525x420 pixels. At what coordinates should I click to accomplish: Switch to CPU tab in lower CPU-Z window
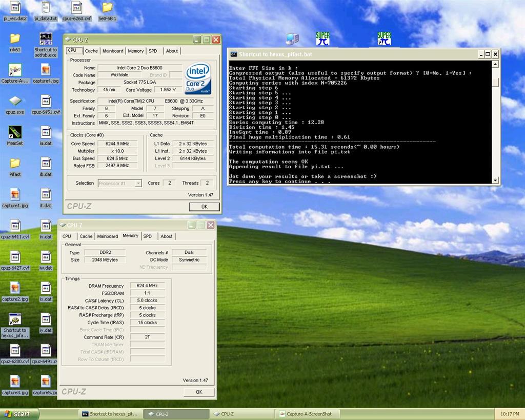pos(67,236)
